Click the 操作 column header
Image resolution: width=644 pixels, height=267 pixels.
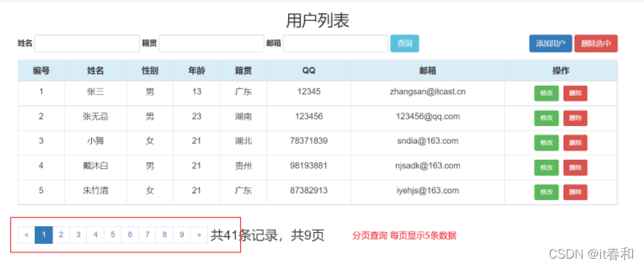[560, 70]
